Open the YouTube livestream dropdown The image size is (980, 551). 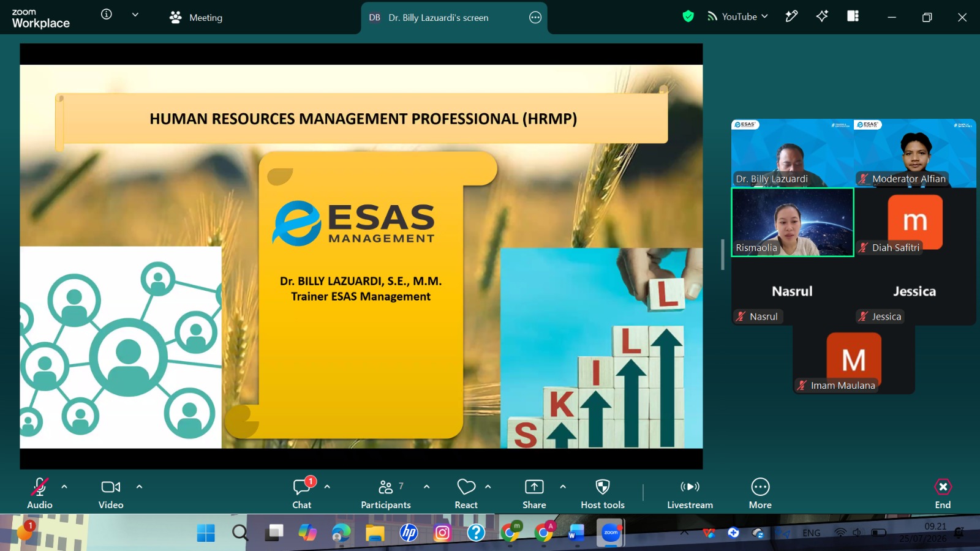[x=738, y=17]
